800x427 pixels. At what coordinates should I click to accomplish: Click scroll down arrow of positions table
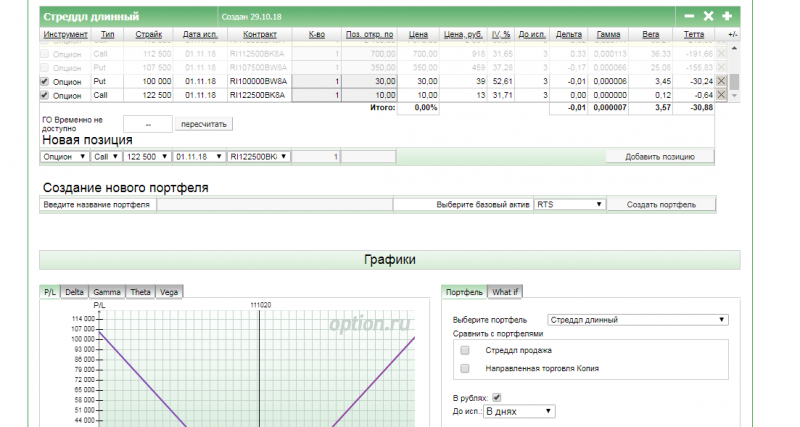[x=734, y=95]
